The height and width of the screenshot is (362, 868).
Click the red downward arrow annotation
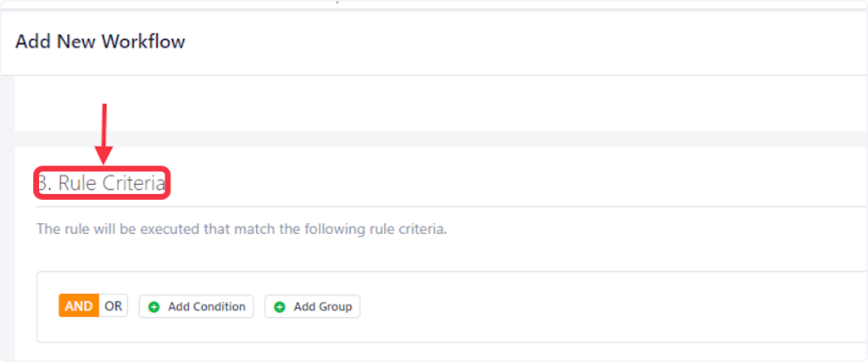103,134
